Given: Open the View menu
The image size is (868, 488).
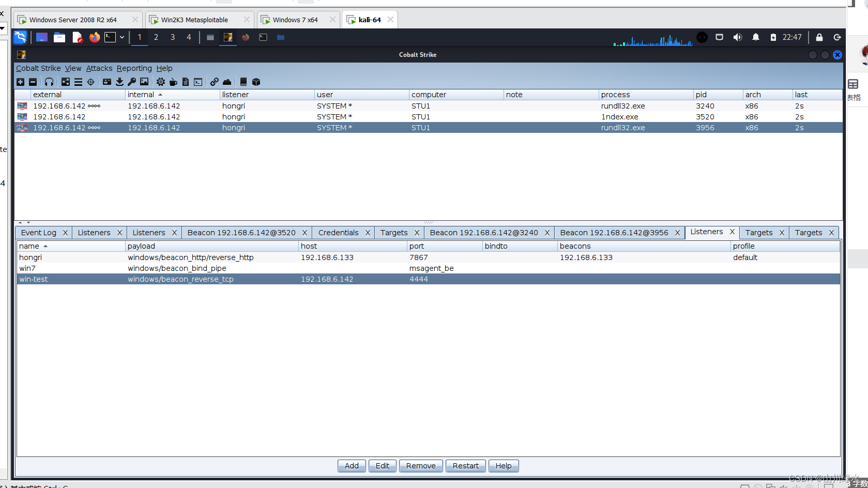Looking at the screenshot, I should click(x=73, y=68).
